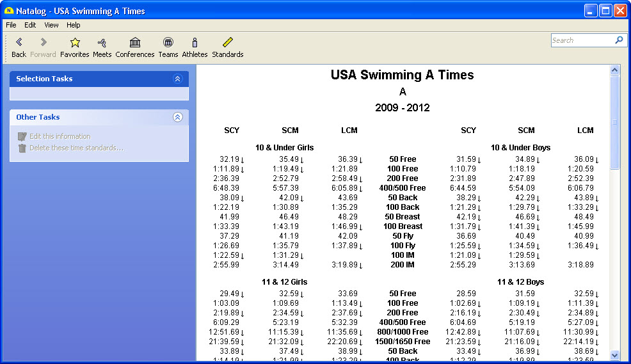The height and width of the screenshot is (364, 631).
Task: Click the search magnifier icon
Action: pyautogui.click(x=619, y=40)
